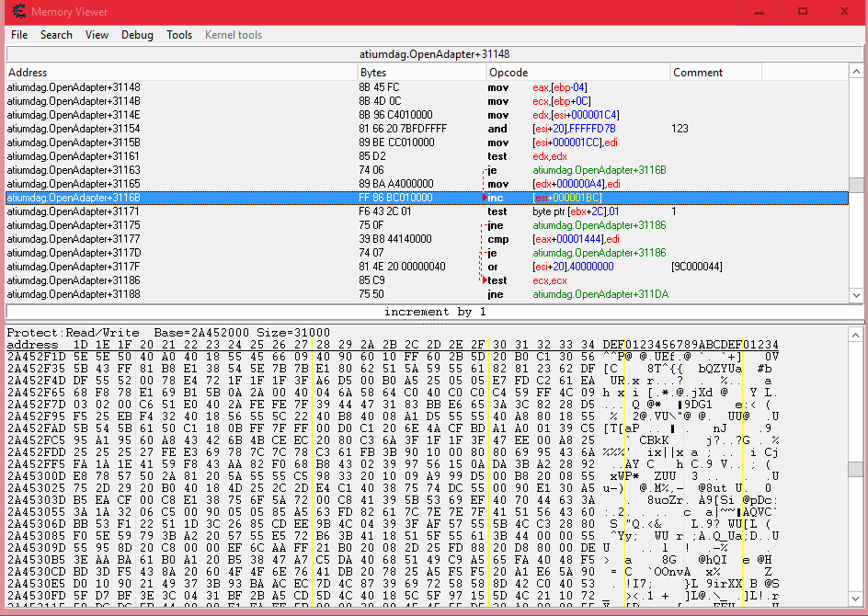
Task: Click the Opcode column header
Action: (578, 73)
